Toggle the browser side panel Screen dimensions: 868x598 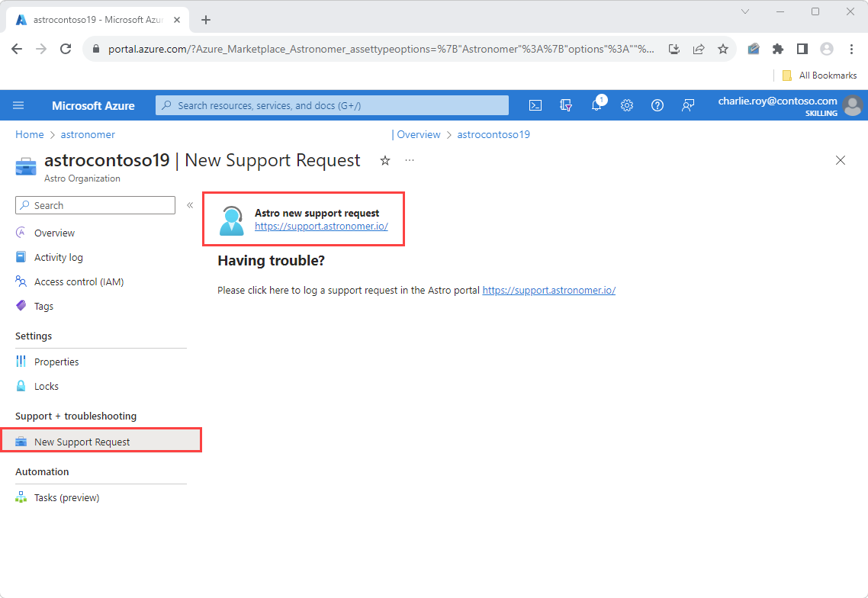click(802, 49)
